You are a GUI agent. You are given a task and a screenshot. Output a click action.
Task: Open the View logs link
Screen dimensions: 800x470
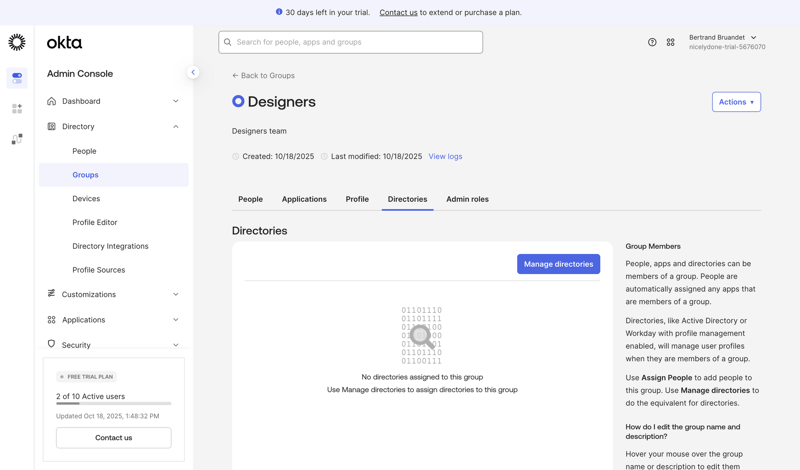point(445,157)
